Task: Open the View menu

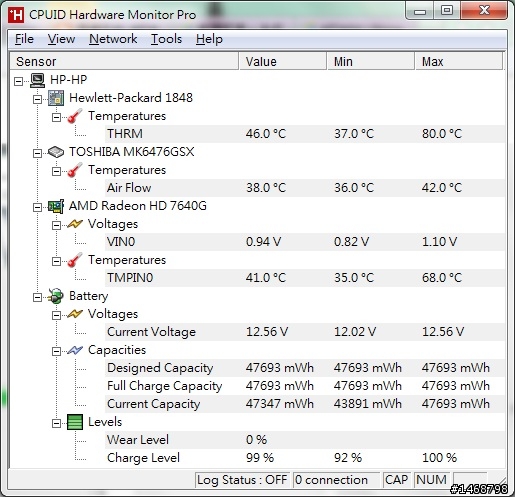Action: 61,39
